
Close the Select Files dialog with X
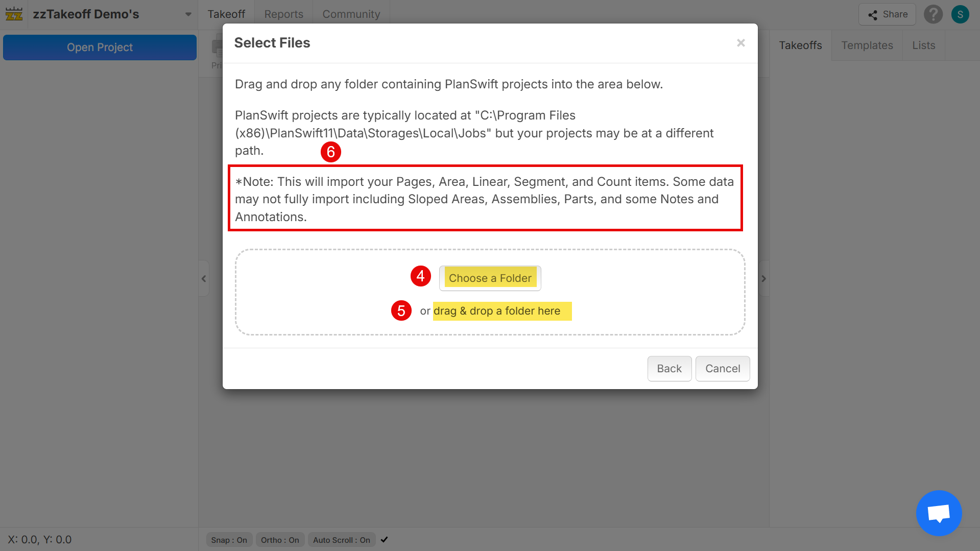coord(741,43)
